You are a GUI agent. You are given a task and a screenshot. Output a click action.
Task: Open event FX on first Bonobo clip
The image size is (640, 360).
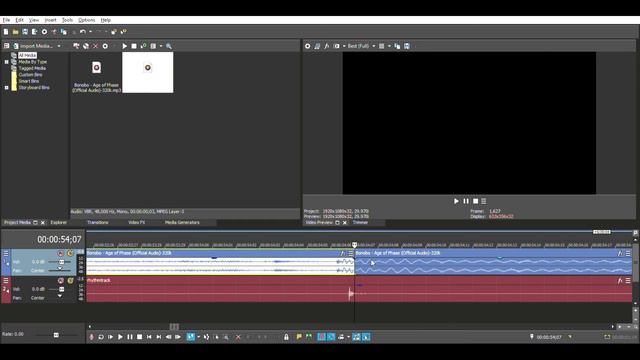342,253
